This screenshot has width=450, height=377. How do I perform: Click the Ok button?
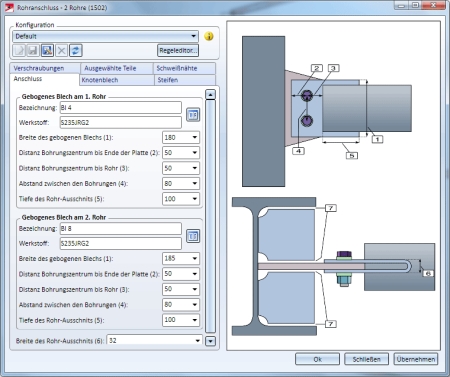(317, 359)
